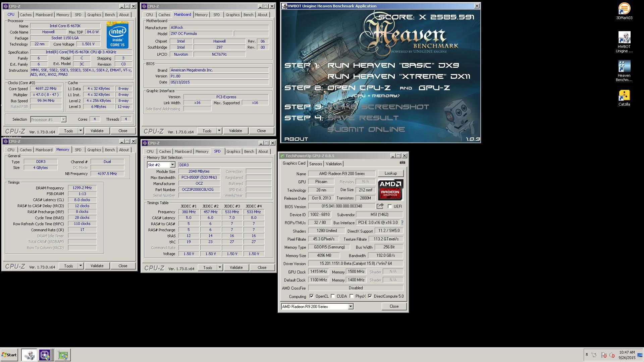
Task: Click the Core Speed value field
Action: (46, 89)
